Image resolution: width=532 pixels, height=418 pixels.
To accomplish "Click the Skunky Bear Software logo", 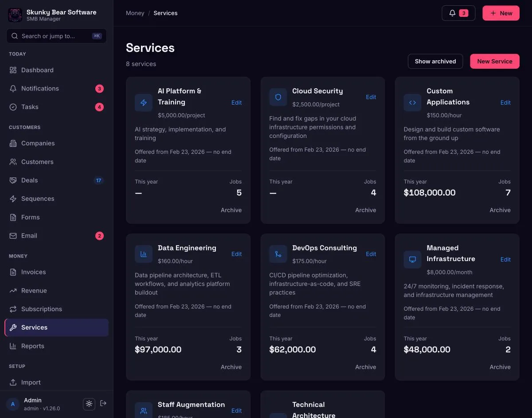I will pyautogui.click(x=15, y=15).
